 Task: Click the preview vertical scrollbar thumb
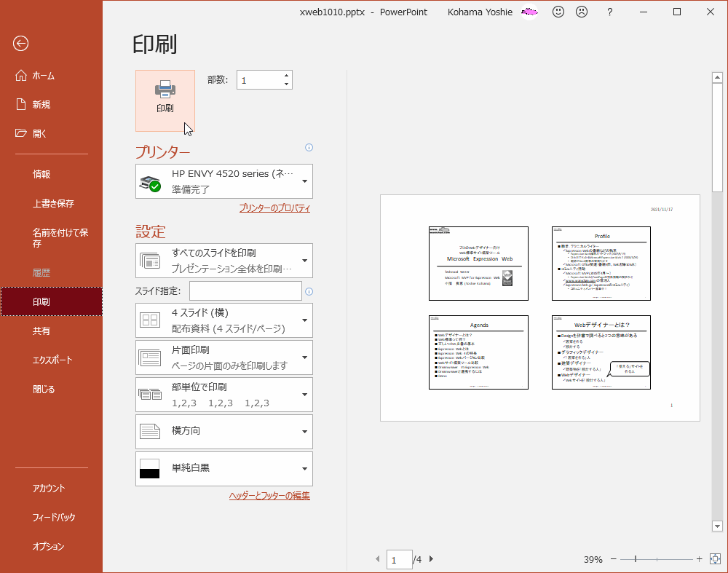coord(717,138)
